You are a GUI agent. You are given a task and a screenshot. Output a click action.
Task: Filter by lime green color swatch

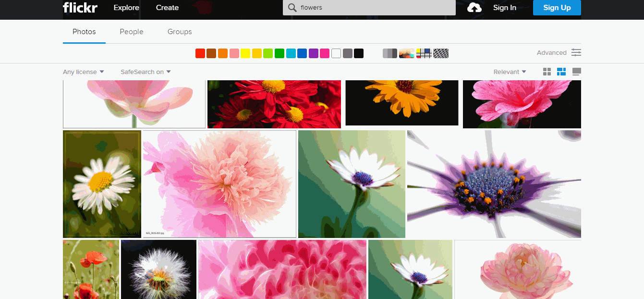(x=268, y=53)
